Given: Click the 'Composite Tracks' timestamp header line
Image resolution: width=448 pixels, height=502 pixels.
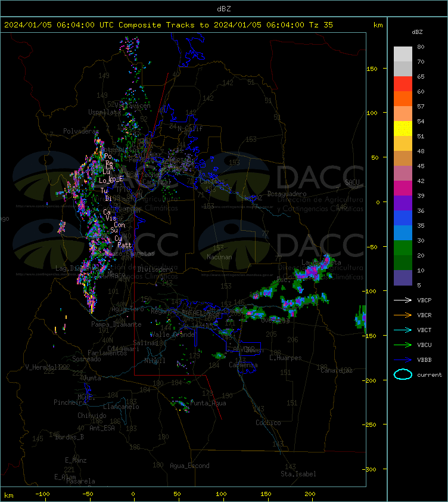Looking at the screenshot, I should tap(169, 25).
